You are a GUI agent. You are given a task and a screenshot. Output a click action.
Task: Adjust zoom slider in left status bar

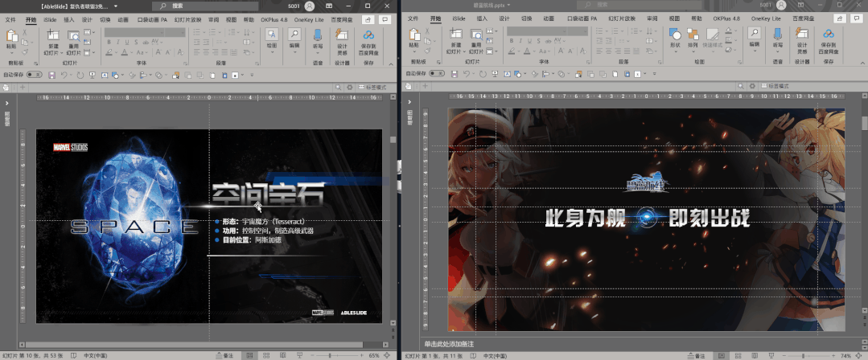(x=330, y=355)
